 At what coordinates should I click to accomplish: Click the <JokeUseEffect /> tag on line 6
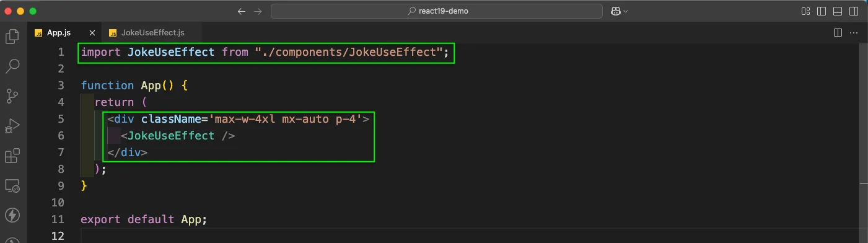pyautogui.click(x=178, y=136)
